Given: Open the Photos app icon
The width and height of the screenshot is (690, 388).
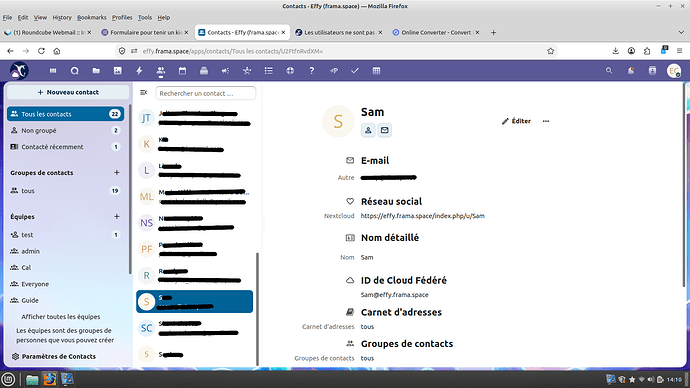Looking at the screenshot, I should click(x=117, y=71).
